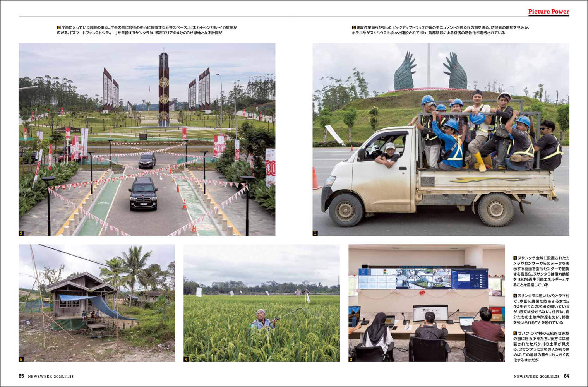Viewport: 588px width, 387px height.
Task: Click the page number 64 in the footer
Action: click(566, 376)
